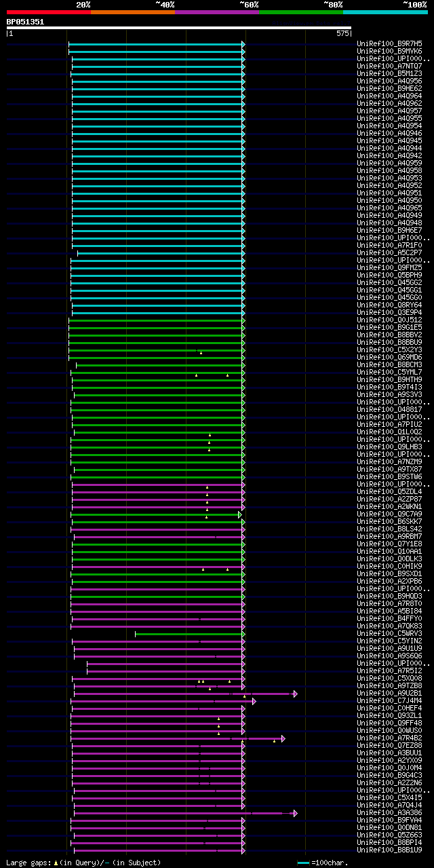Select label UniRef100_Q7EZ88
This screenshot has height=868, width=434.
389,746
